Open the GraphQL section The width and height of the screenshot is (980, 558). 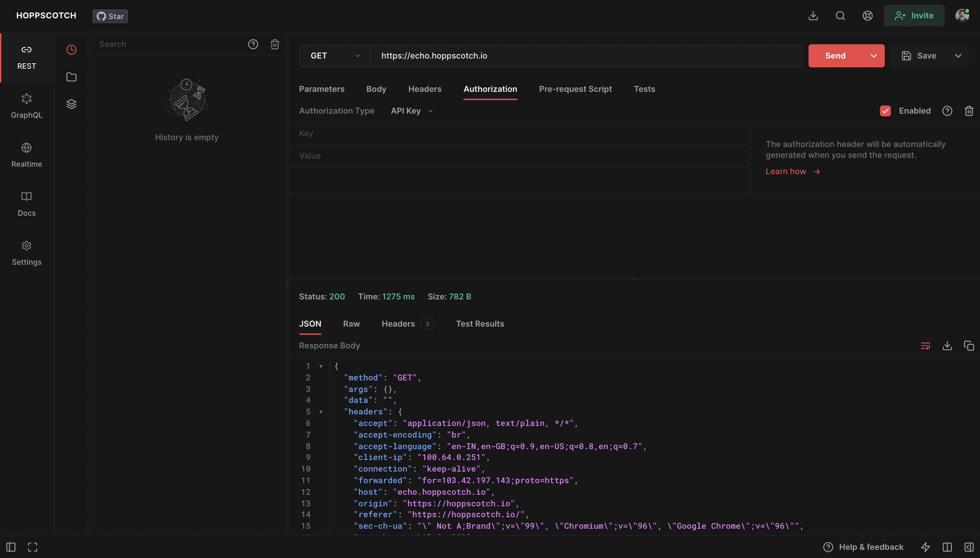(26, 106)
